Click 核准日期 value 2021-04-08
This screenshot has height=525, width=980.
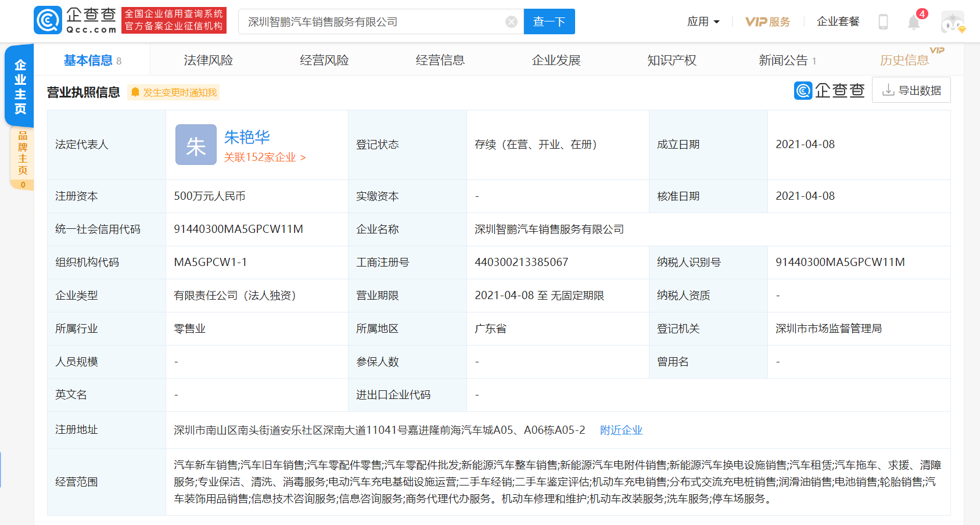[x=805, y=196]
